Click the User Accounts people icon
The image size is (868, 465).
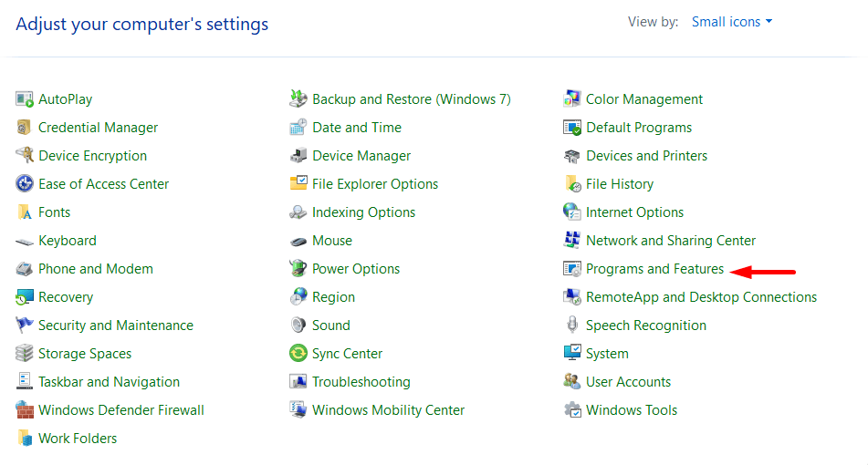(572, 382)
